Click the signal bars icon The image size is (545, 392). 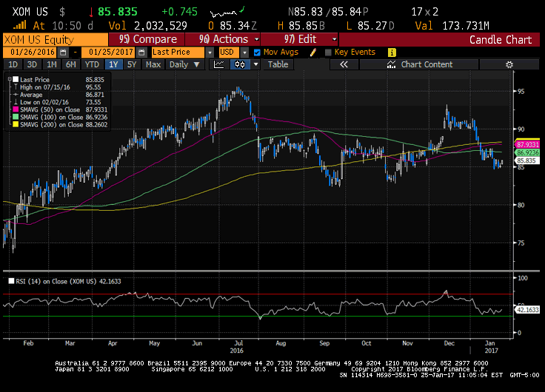20,25
